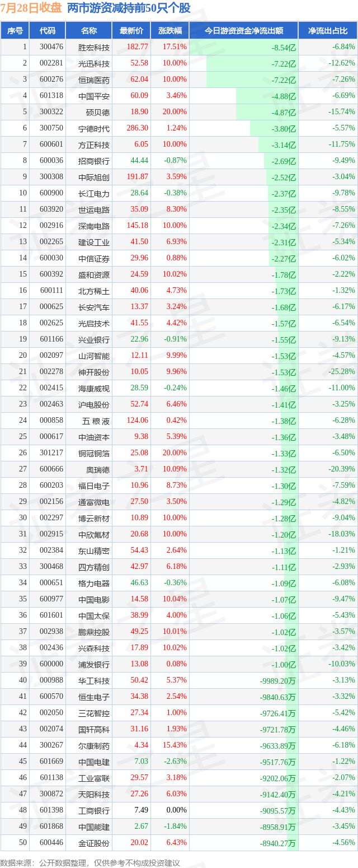Click the 名称 column header
This screenshot has width=358, height=868.
pyautogui.click(x=89, y=31)
